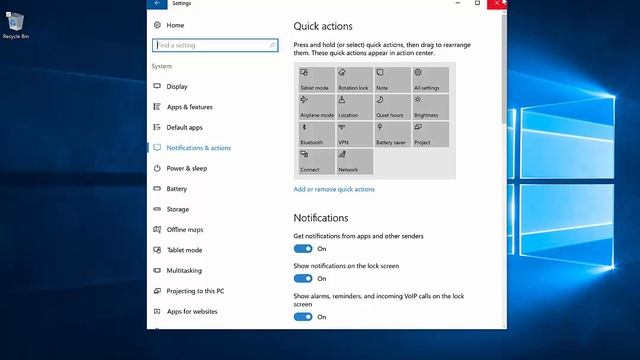The width and height of the screenshot is (640, 360).
Task: Select the Battery saver quick action tile
Action: 392,134
